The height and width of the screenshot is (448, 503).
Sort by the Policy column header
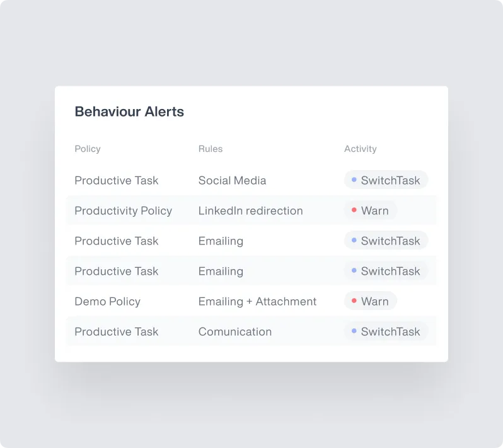click(x=88, y=149)
